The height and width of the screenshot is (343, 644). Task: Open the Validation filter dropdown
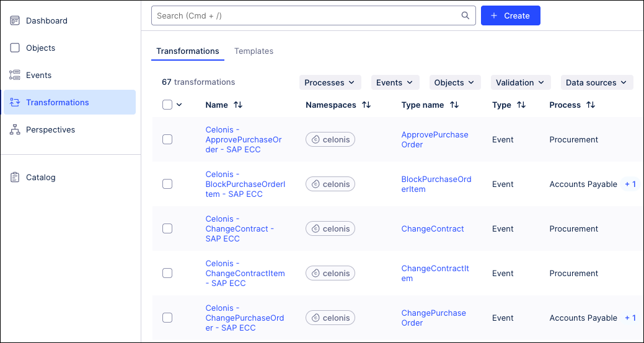click(x=520, y=82)
